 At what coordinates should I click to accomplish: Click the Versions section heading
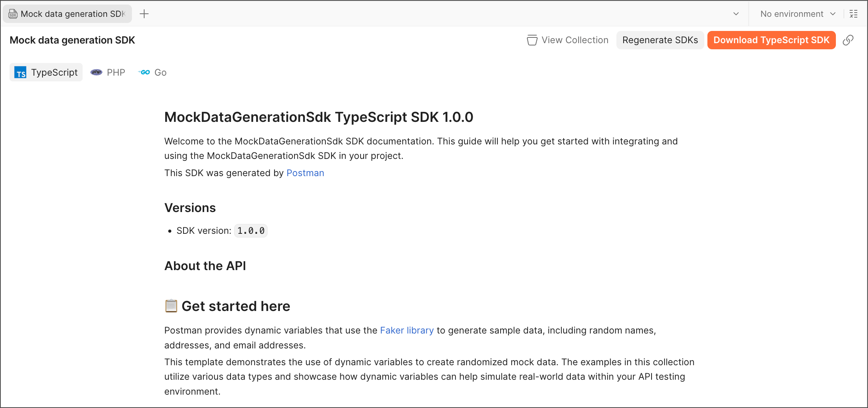coord(190,208)
